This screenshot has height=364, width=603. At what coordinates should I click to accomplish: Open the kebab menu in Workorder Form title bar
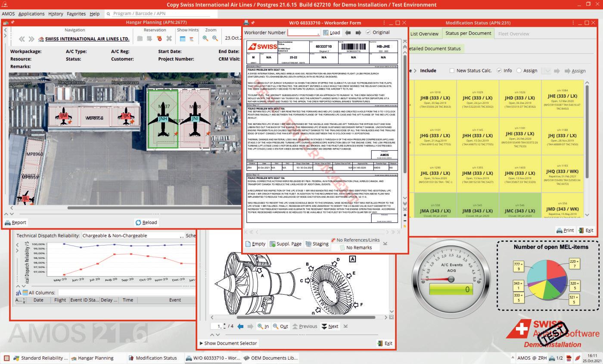(x=384, y=22)
